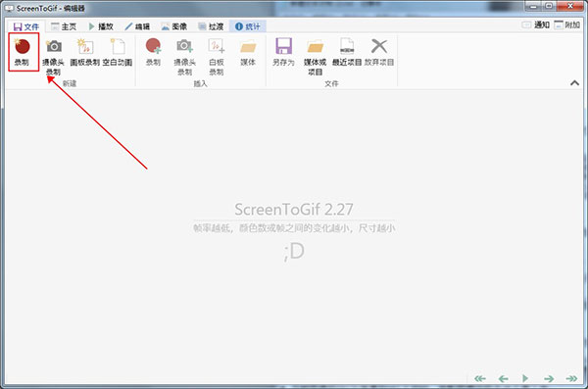Click the Save As (另存为) floppy icon

pos(283,46)
